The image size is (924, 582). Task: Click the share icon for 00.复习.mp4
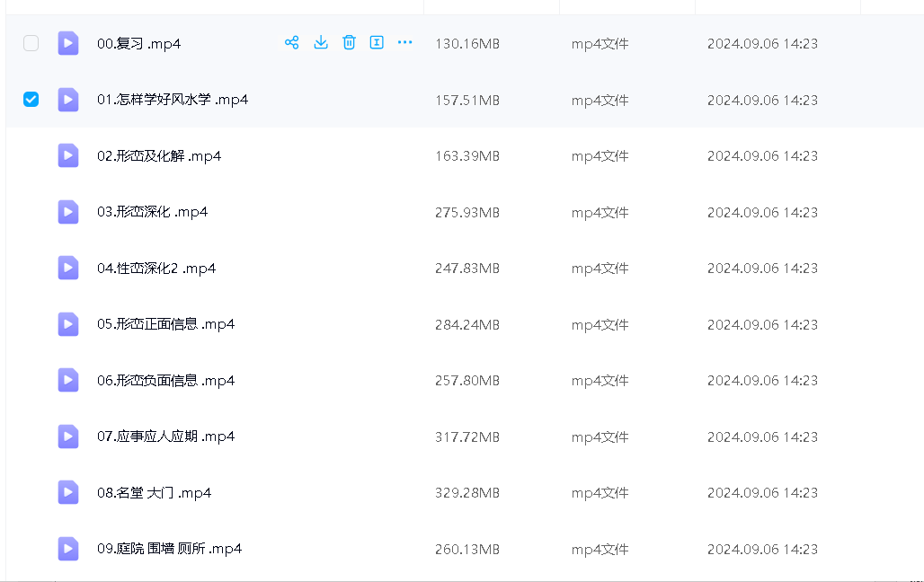coord(291,42)
